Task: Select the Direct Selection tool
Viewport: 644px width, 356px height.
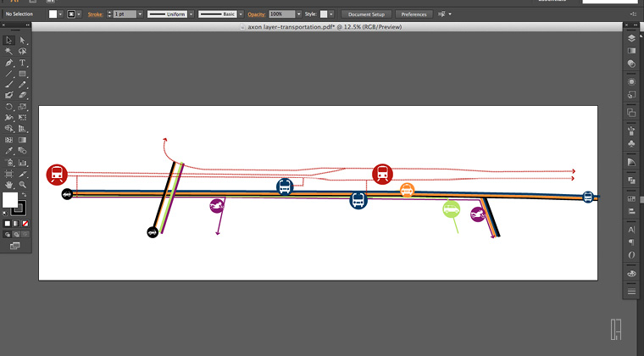Action: [x=23, y=40]
